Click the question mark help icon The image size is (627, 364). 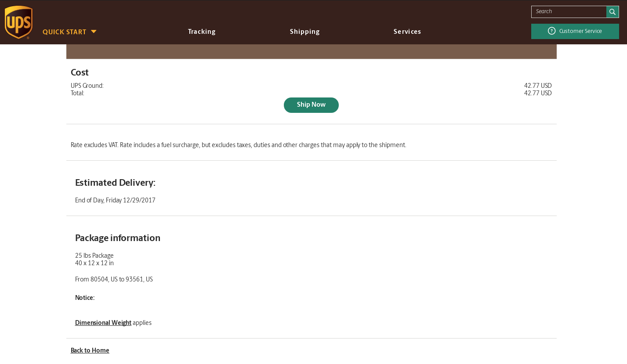[x=551, y=31]
